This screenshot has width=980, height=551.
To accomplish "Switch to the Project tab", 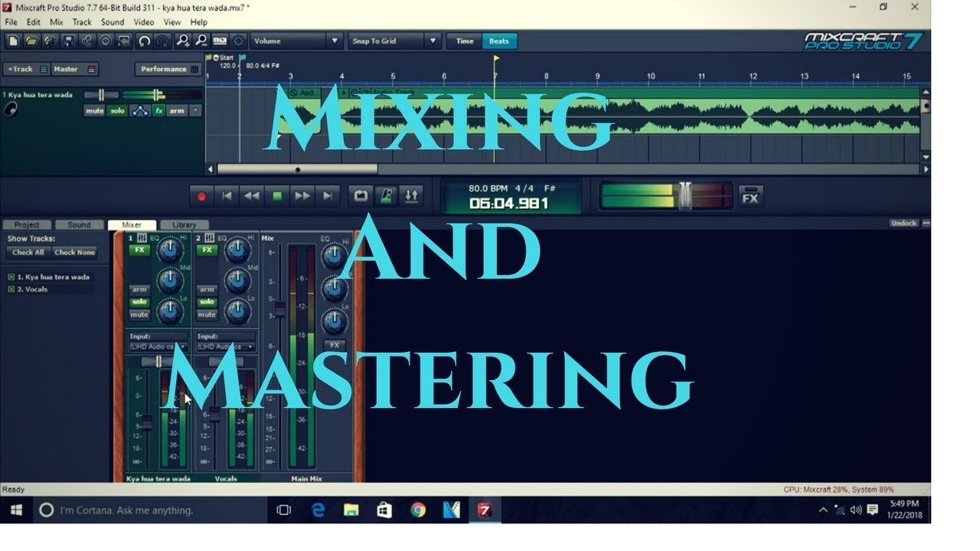I will tap(27, 225).
